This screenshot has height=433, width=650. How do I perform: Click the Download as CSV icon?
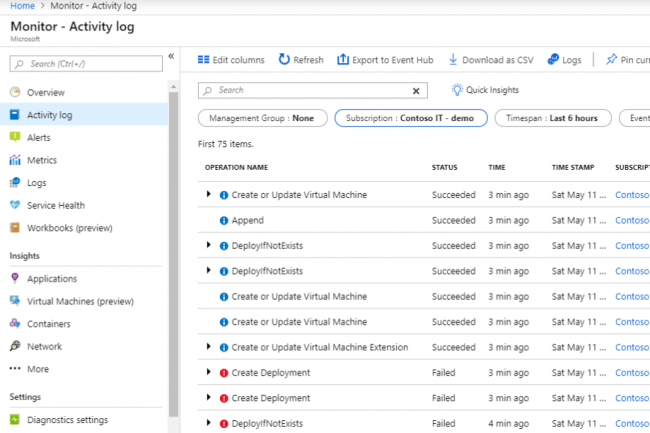453,60
